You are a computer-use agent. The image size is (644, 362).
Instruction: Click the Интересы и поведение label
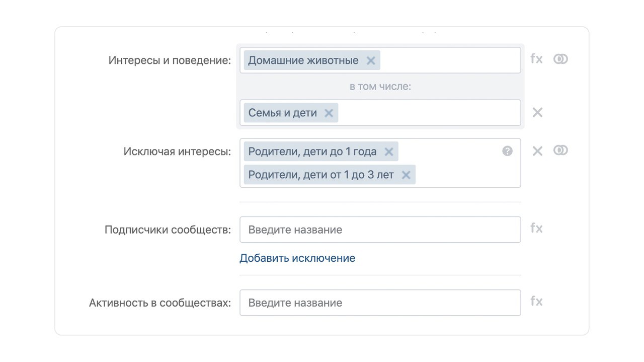[x=170, y=60]
